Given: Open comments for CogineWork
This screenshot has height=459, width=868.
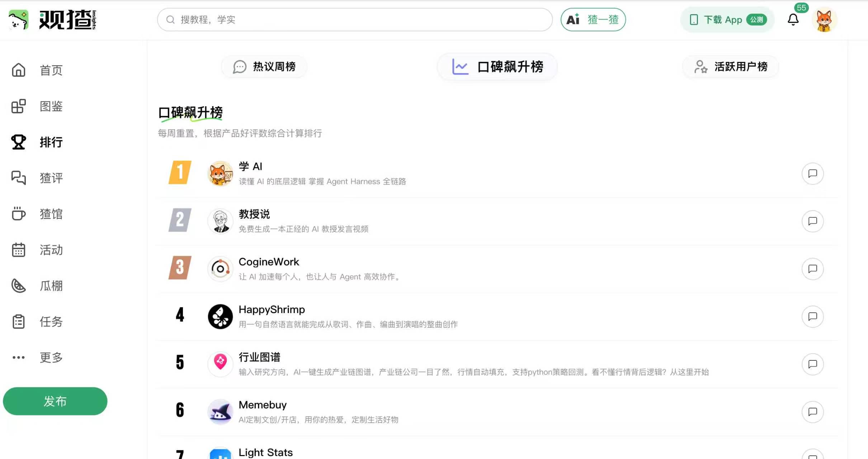Looking at the screenshot, I should pos(812,269).
